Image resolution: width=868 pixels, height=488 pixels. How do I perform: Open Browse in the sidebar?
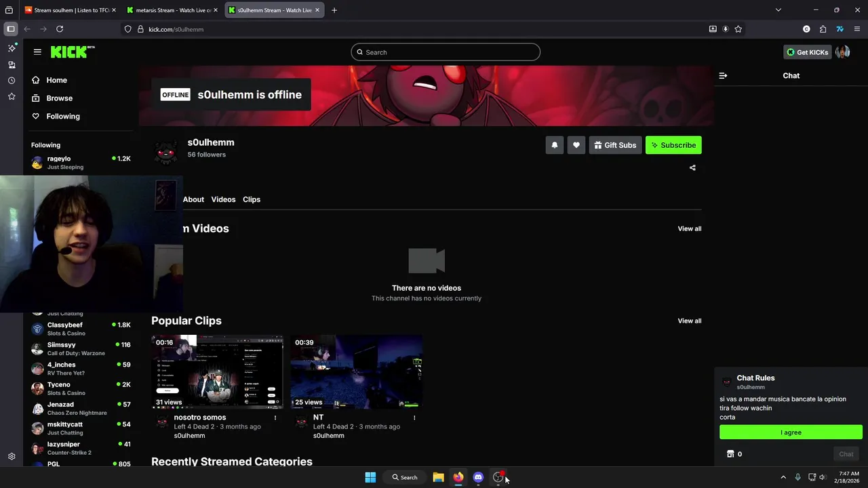click(x=59, y=98)
